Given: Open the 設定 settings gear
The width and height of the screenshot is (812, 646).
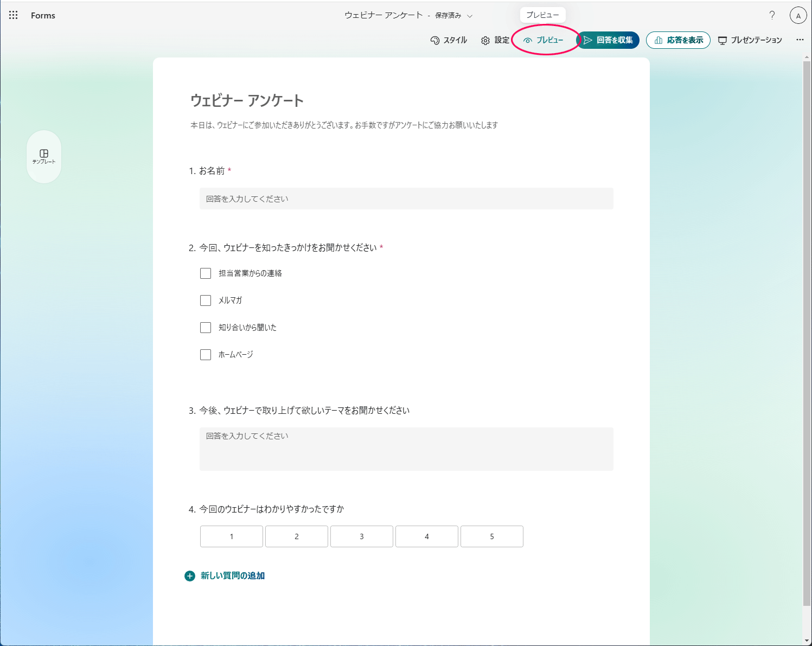Looking at the screenshot, I should [495, 40].
